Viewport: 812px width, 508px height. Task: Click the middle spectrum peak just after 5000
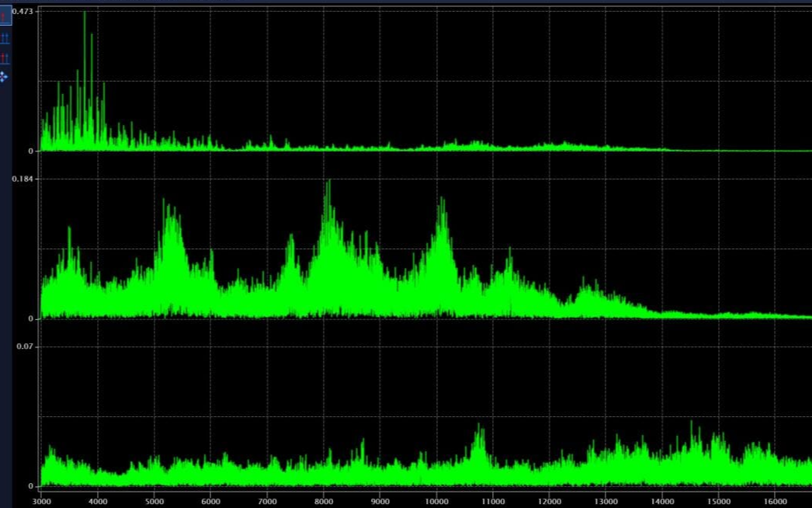coord(164,202)
